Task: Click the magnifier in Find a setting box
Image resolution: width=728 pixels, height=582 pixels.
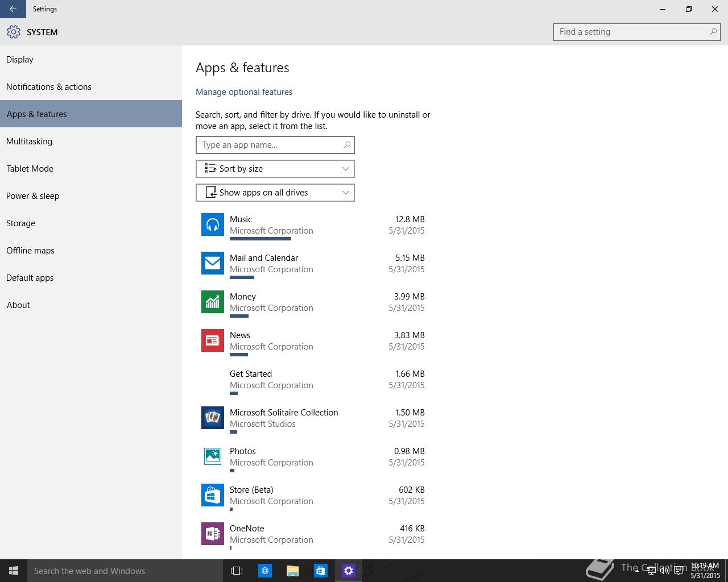Action: (713, 32)
